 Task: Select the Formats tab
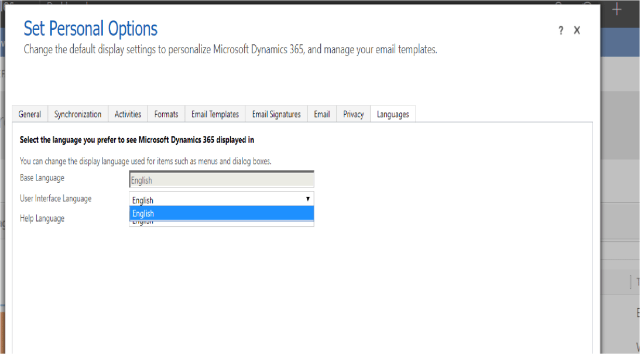[166, 114]
